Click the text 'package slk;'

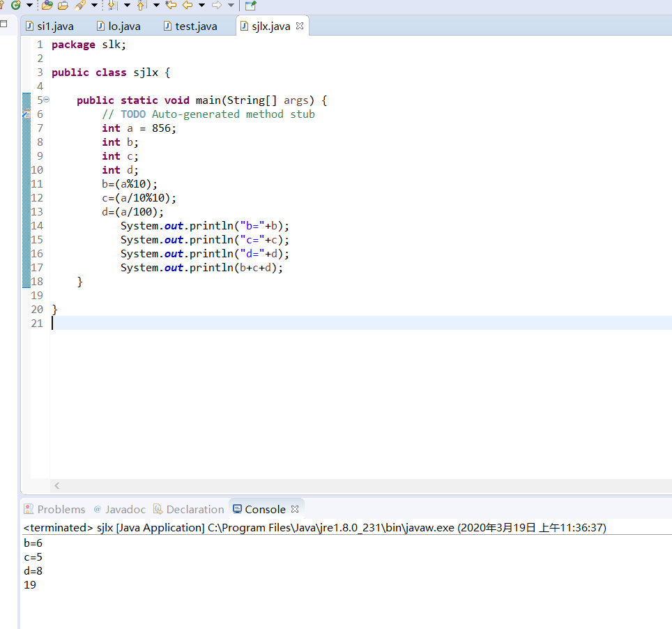(x=89, y=45)
